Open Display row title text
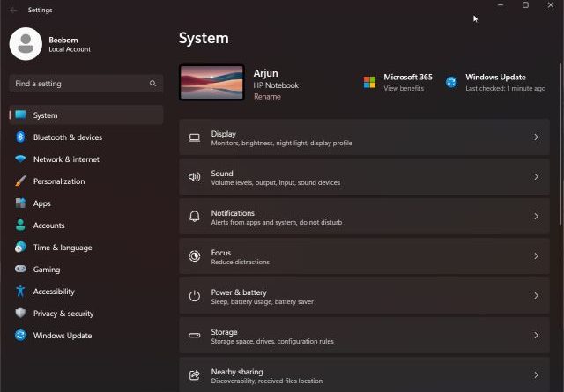Screen dimensions: 564x392 pos(223,134)
